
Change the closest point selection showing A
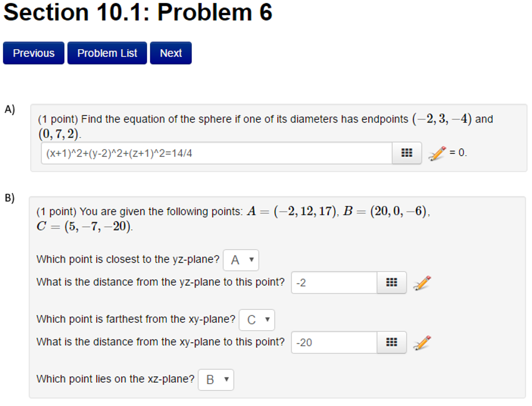(241, 260)
